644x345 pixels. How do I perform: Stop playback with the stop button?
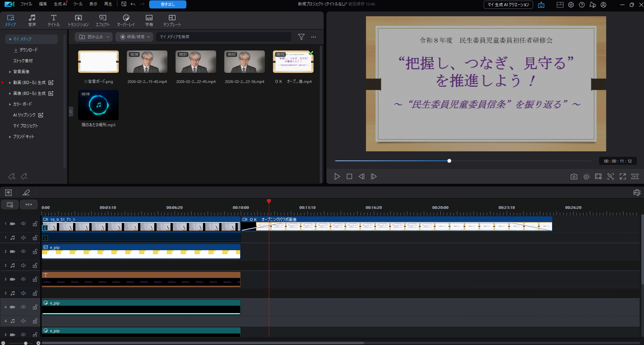coord(349,176)
